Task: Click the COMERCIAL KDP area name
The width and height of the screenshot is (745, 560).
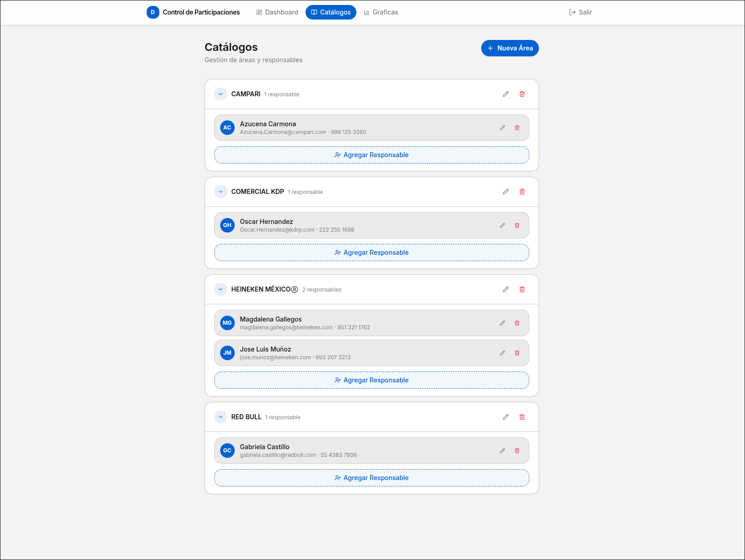Action: (257, 192)
